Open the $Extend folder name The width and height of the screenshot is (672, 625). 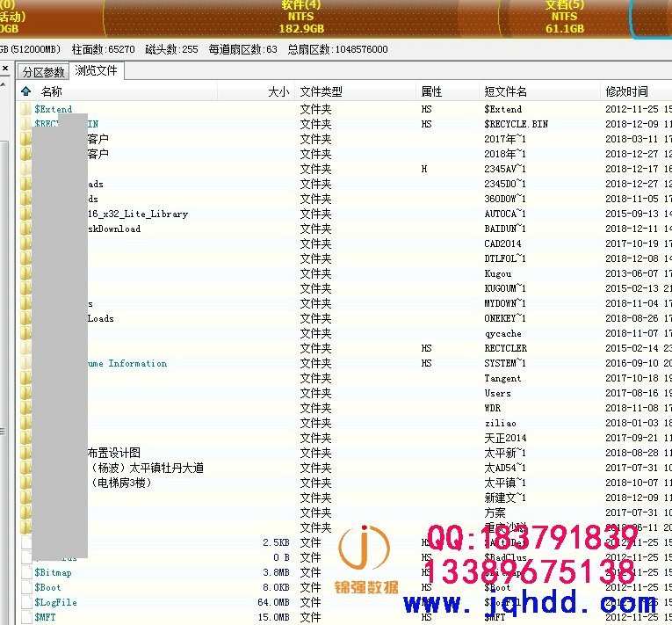click(53, 109)
